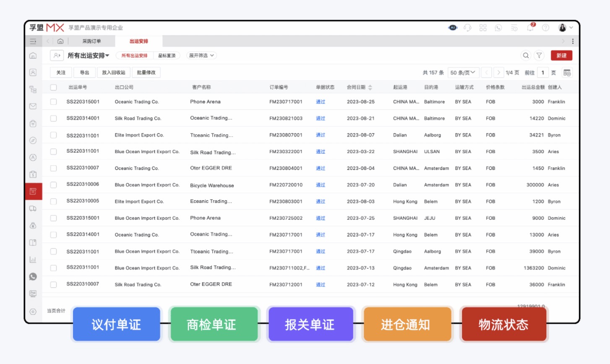610x364 pixels.
Task: Click inside the 前往 page number input field
Action: [543, 72]
